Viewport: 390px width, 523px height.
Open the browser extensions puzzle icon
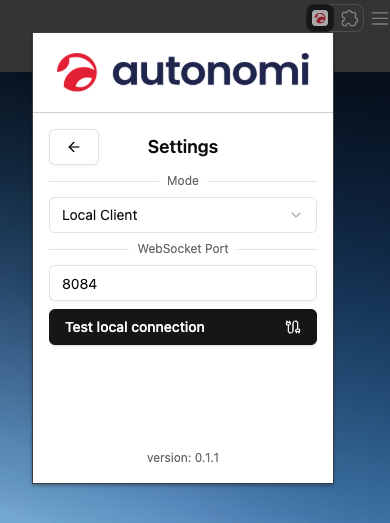(349, 18)
